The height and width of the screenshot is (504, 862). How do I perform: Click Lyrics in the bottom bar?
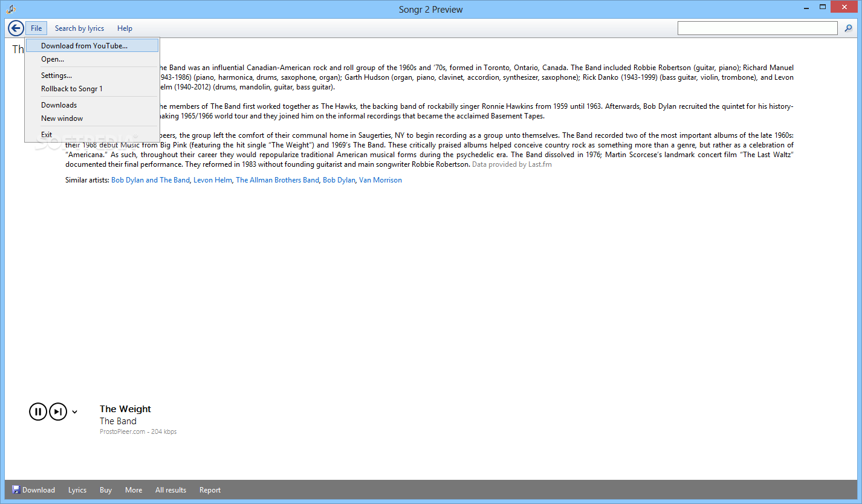(77, 490)
